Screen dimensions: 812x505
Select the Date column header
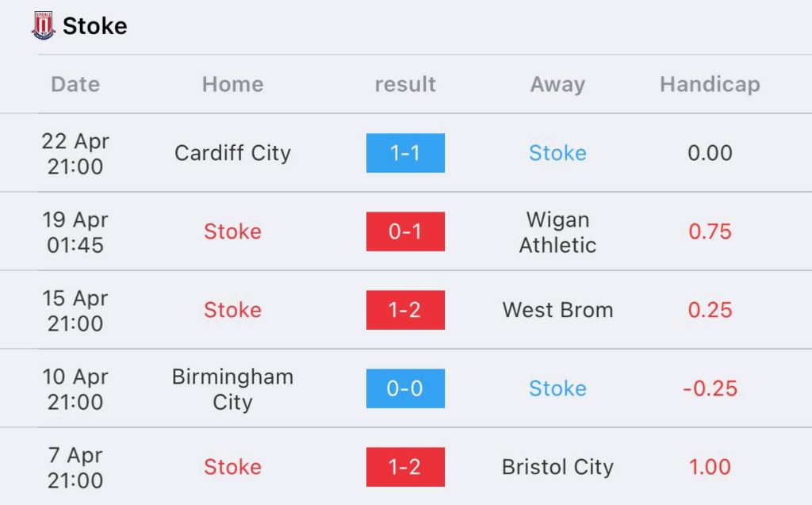[x=75, y=84]
